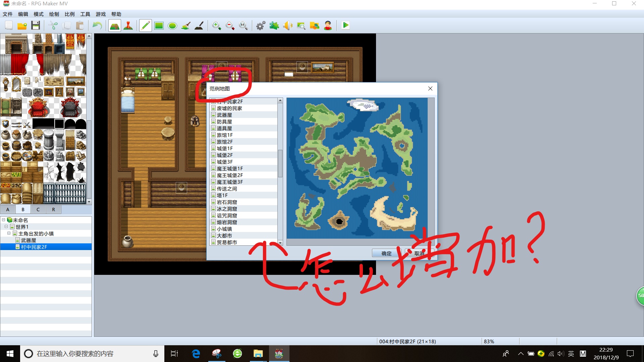
Task: Collapse the 主角出发的小镇 tree node
Action: point(9,233)
